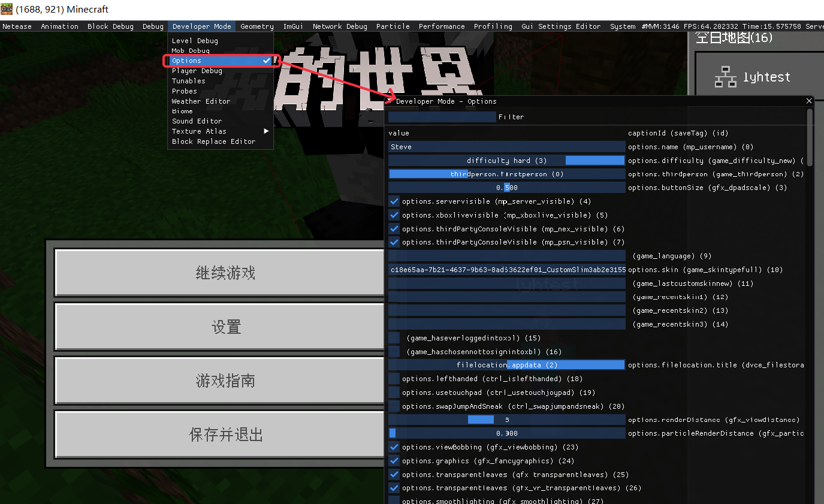
Task: Open the Animation menu
Action: click(59, 26)
